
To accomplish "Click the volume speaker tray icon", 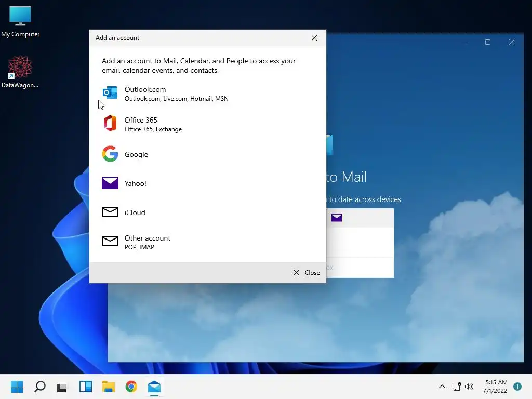I will click(469, 387).
